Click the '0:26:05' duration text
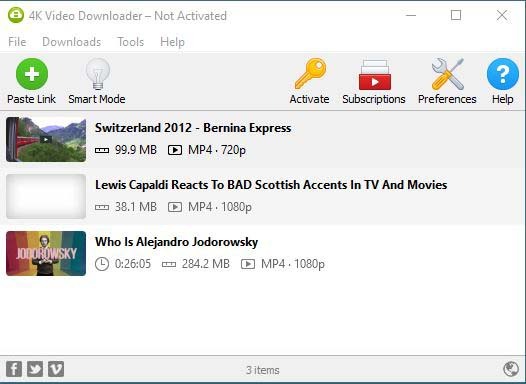526x384 pixels. point(133,264)
